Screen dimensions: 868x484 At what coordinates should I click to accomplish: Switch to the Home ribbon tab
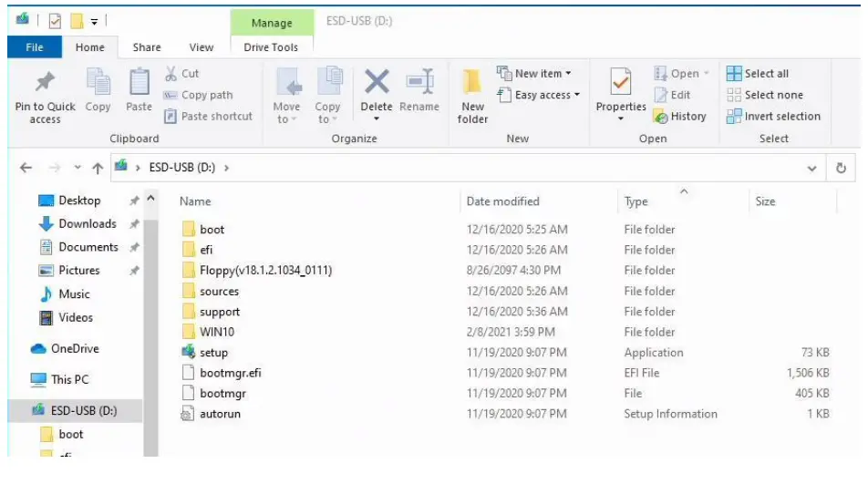89,47
